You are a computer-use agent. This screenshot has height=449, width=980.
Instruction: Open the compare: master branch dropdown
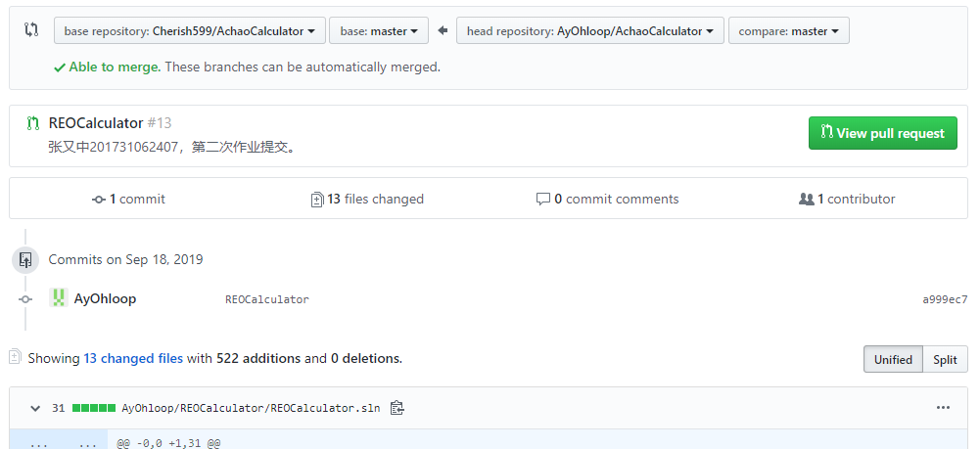(x=789, y=30)
